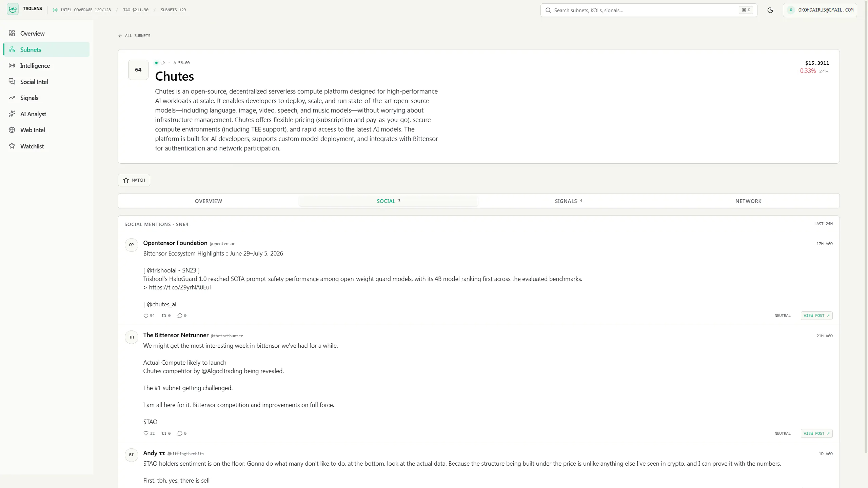The image size is (868, 488).
Task: Click the Subnets 129 header stat
Action: (173, 10)
